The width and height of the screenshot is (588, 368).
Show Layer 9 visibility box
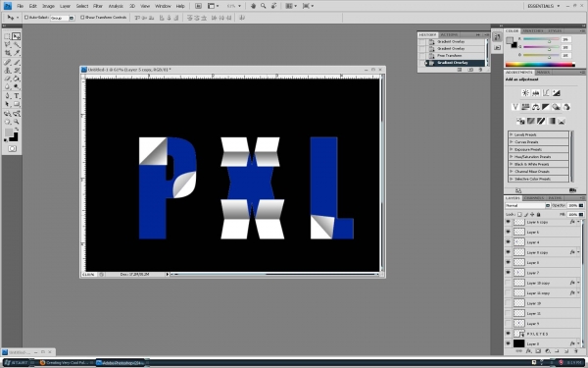pyautogui.click(x=508, y=323)
